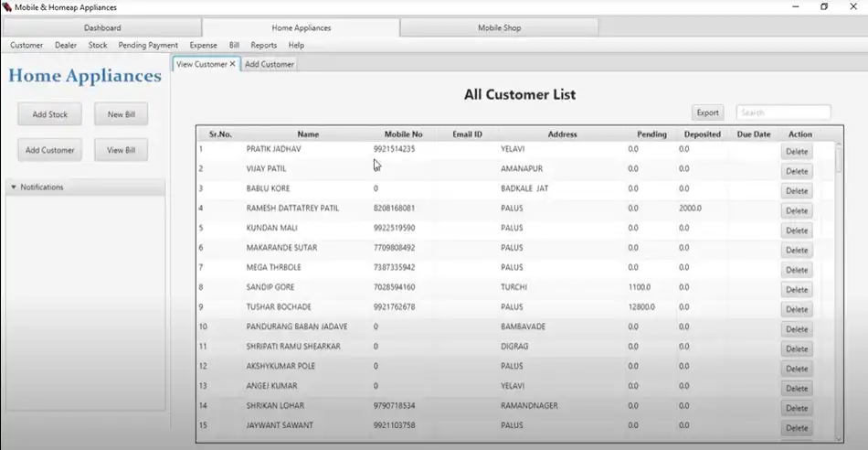Viewport: 868px width, 450px height.
Task: Open the Reports menu
Action: click(x=263, y=45)
